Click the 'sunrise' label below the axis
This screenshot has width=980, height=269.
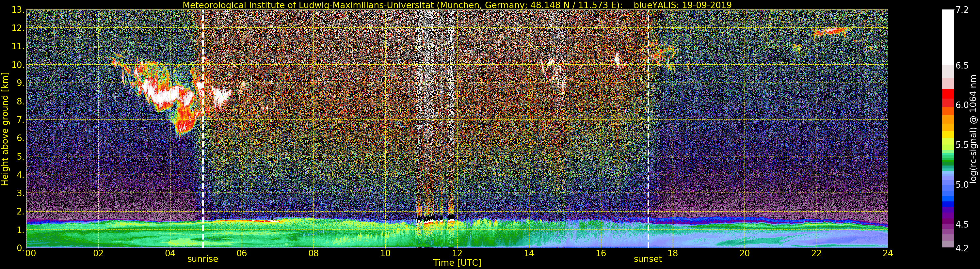203,259
